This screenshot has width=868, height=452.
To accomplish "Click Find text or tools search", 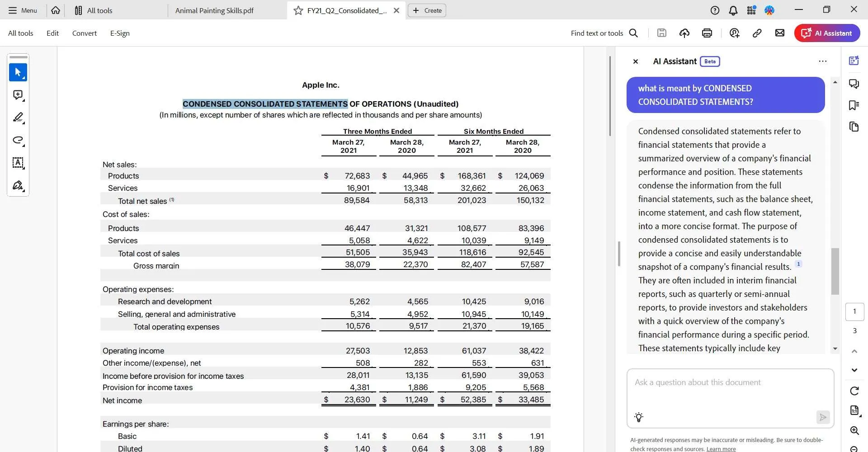I will tap(604, 33).
